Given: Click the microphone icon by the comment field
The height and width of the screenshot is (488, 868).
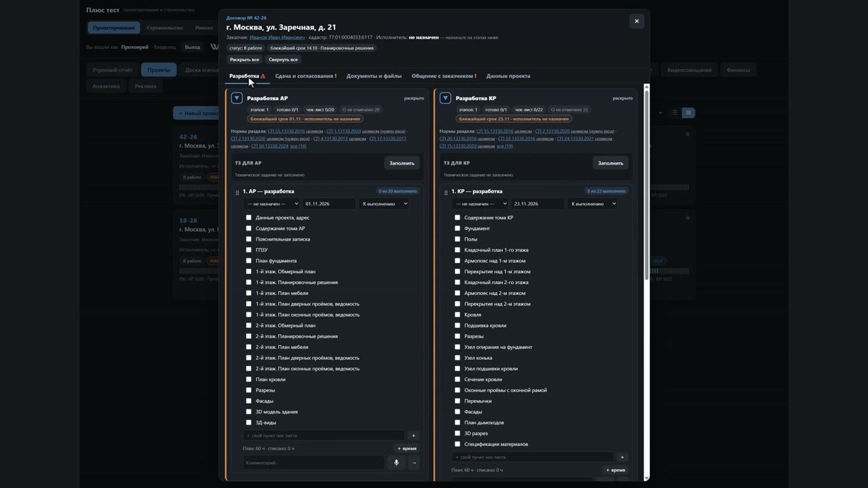Looking at the screenshot, I should click(397, 463).
